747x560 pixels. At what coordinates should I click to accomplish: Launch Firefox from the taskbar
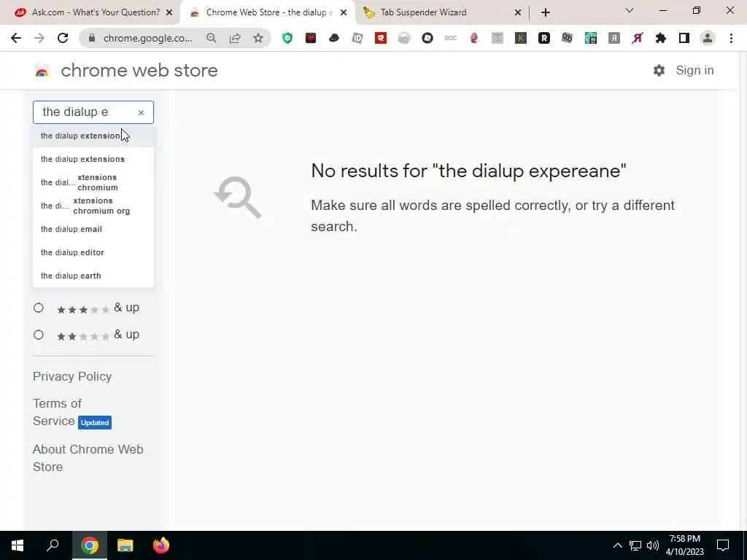coord(161,545)
